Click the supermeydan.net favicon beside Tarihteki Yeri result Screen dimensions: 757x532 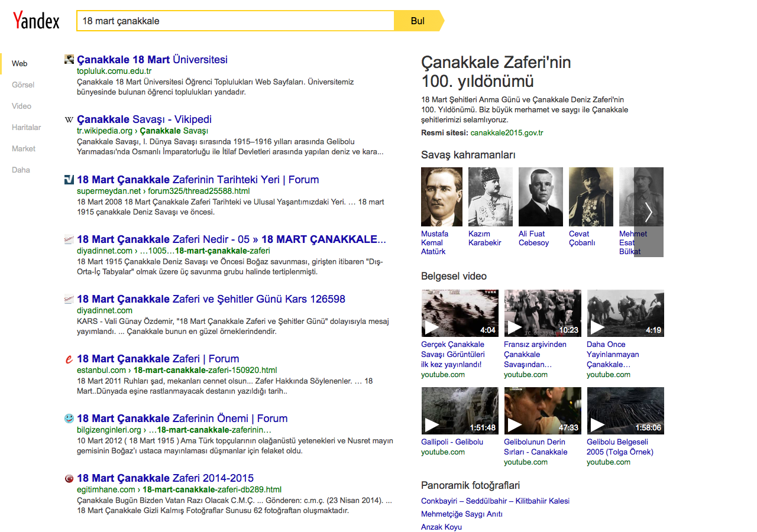[x=69, y=180]
